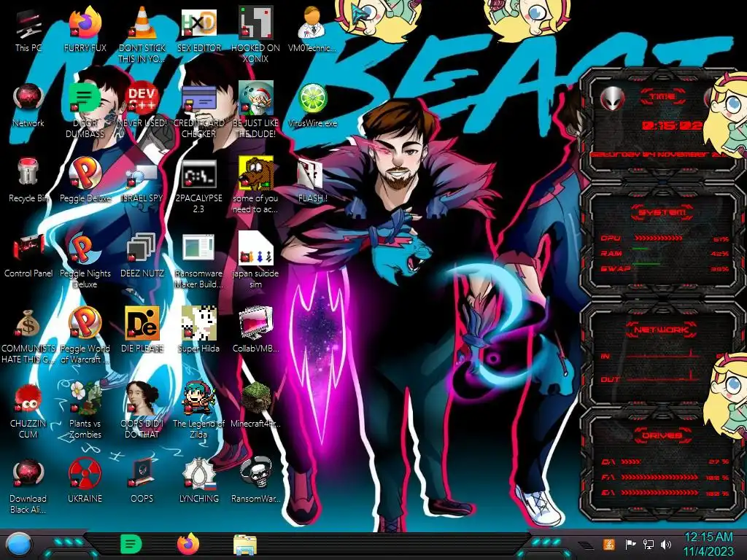The width and height of the screenshot is (747, 560).
Task: Open the HxD hex editor shortcut
Action: [198, 24]
